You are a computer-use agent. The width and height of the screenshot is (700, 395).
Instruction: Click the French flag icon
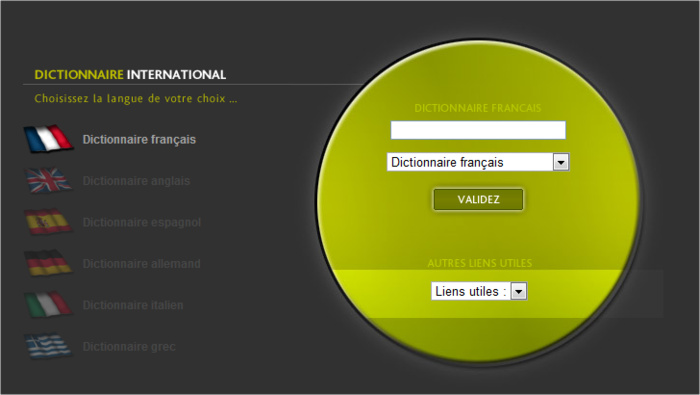pos(49,139)
